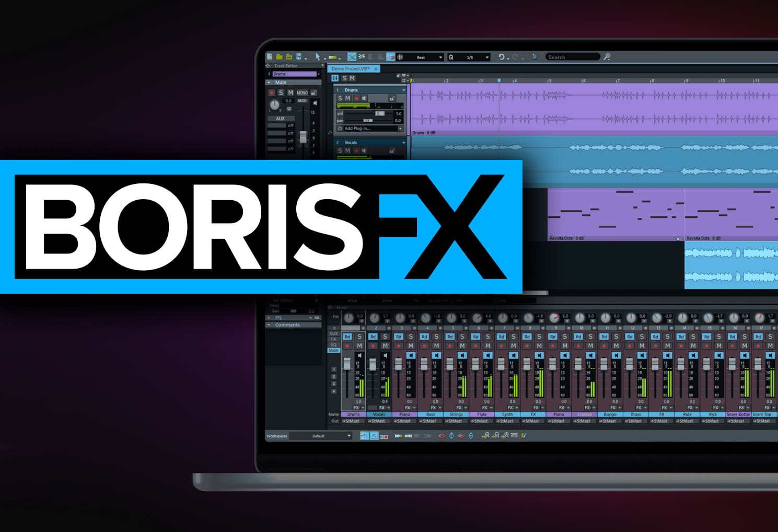778x532 pixels.
Task: Collapse the Comments section
Action: click(269, 325)
